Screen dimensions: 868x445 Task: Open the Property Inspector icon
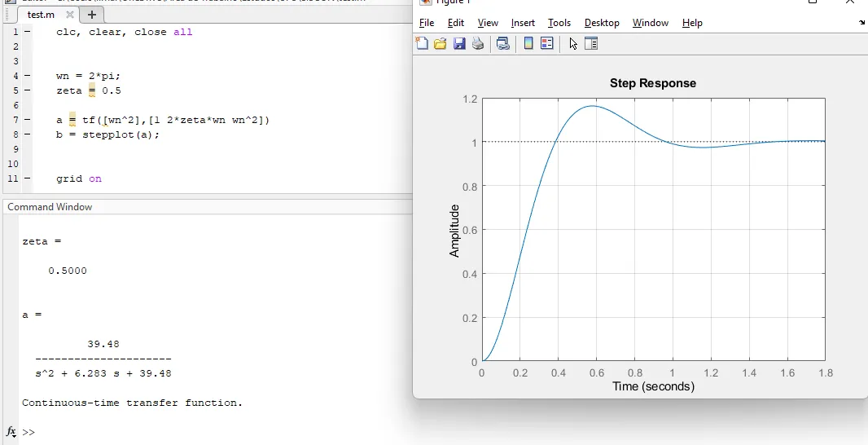click(x=591, y=44)
